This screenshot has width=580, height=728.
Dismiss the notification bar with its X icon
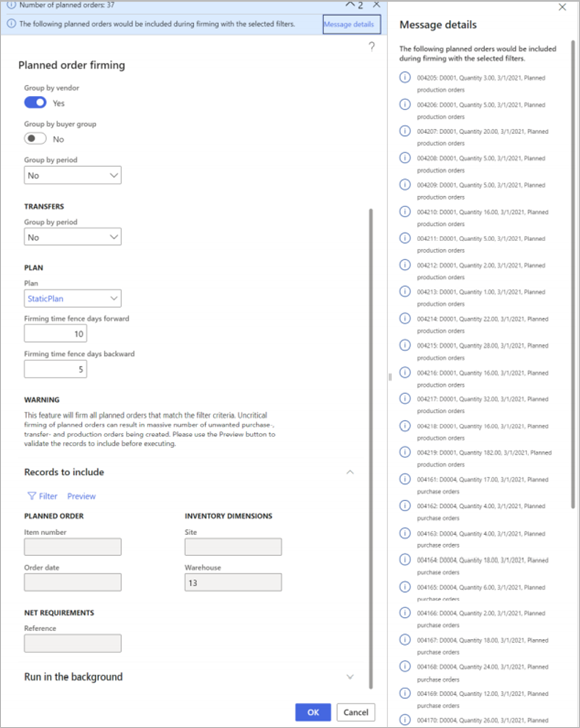coord(377,5)
